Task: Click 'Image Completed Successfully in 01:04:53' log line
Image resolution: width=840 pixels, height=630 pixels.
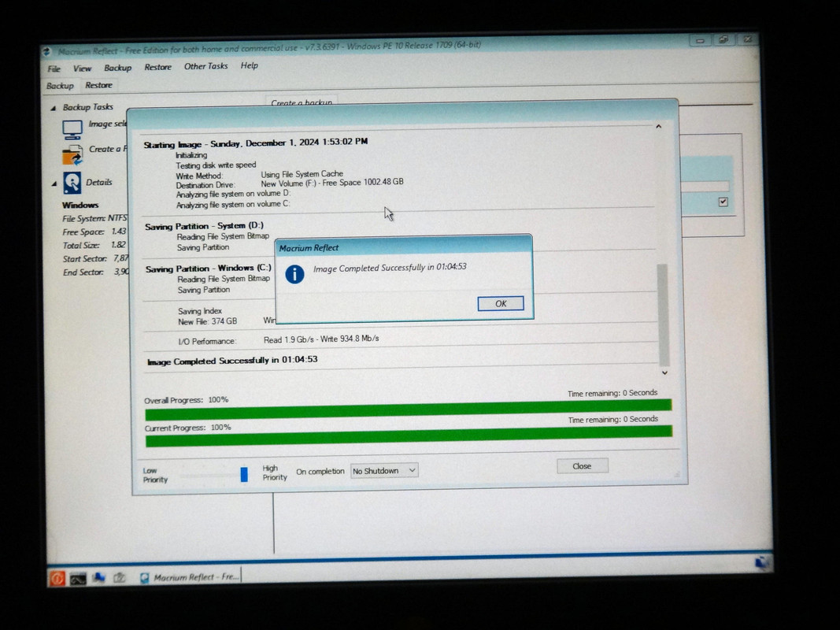Action: (232, 361)
